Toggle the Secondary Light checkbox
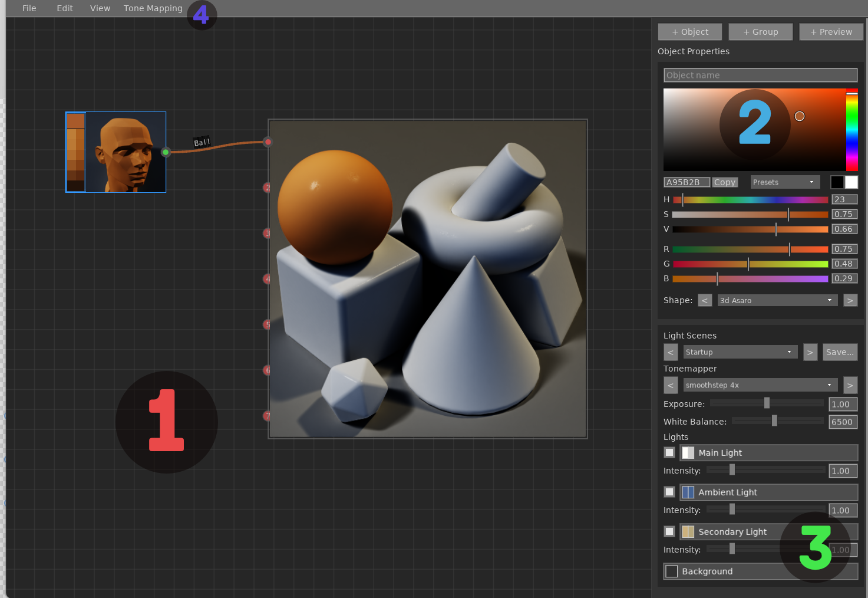Screen dimensions: 868x598 (x=669, y=531)
